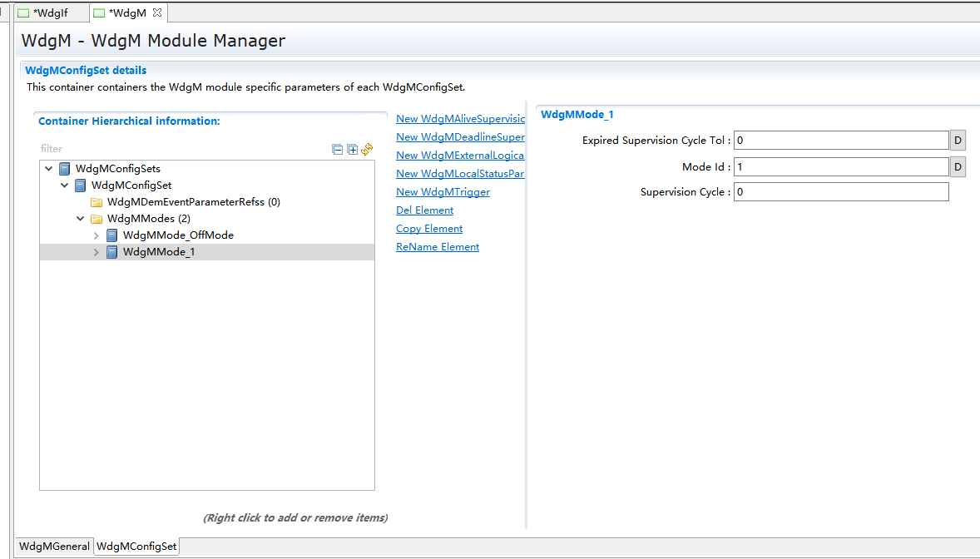
Task: Collapse the WdgMConfigSets root node
Action: coord(49,169)
